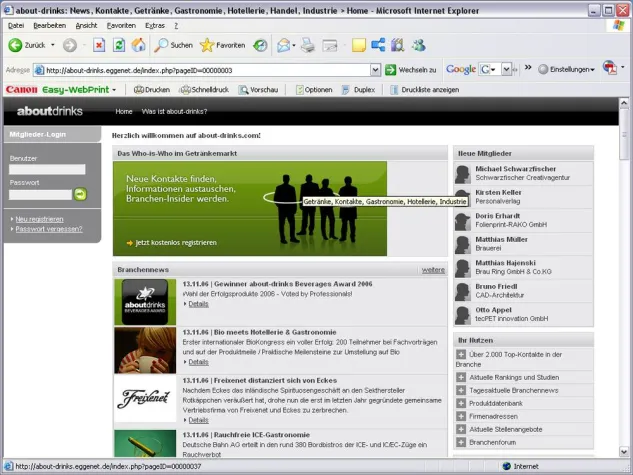Viewport: 633px width, 475px height.
Task: Click the red Stop loading icon
Action: (x=99, y=45)
